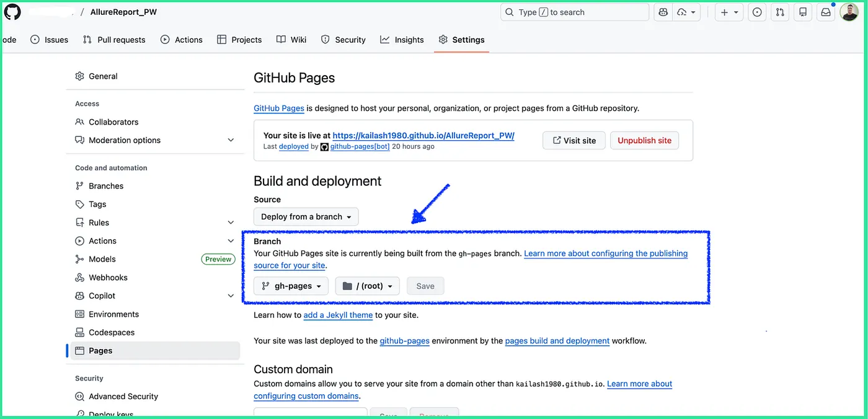This screenshot has width=868, height=419.
Task: Click the Collaborators people icon
Action: pyautogui.click(x=79, y=122)
